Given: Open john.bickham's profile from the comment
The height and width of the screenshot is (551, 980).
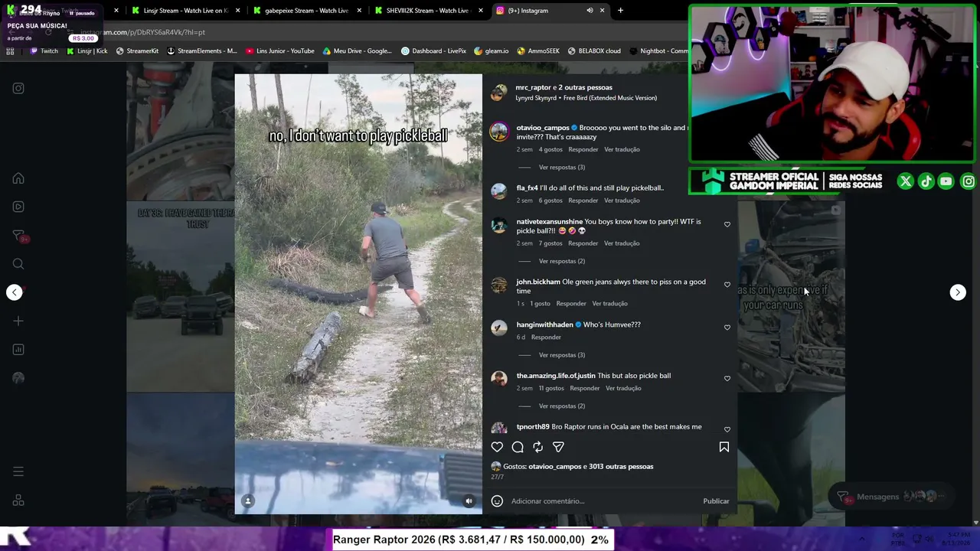Looking at the screenshot, I should 538,282.
